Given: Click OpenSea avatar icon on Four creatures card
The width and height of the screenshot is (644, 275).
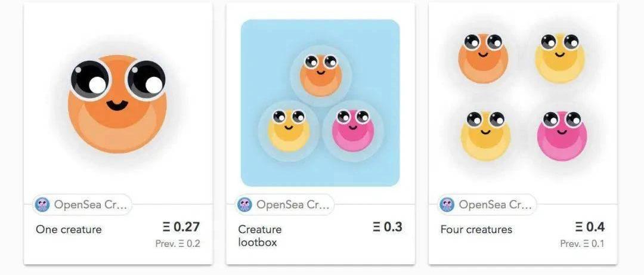Looking at the screenshot, I should [447, 205].
